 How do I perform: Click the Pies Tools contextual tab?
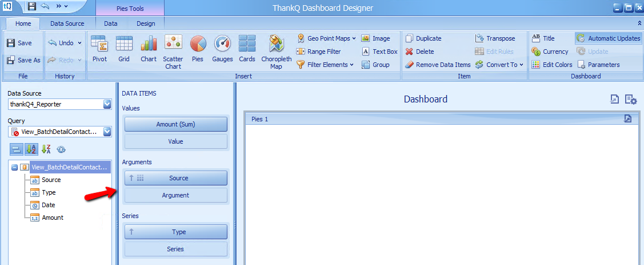click(130, 8)
